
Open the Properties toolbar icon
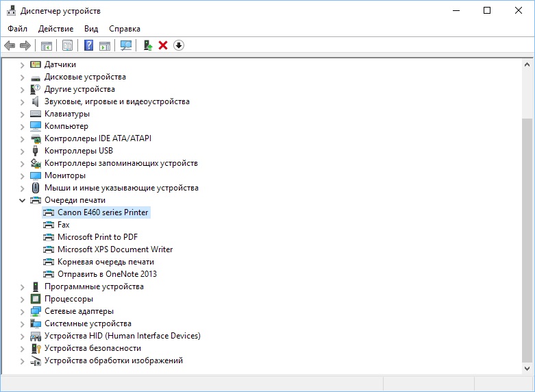coord(68,45)
